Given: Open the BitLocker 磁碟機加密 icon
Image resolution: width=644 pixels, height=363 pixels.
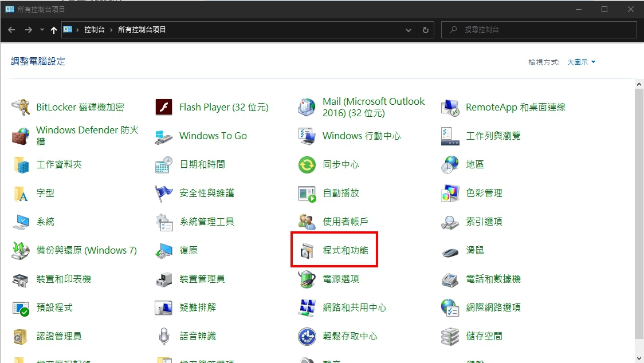Looking at the screenshot, I should pyautogui.click(x=21, y=108).
